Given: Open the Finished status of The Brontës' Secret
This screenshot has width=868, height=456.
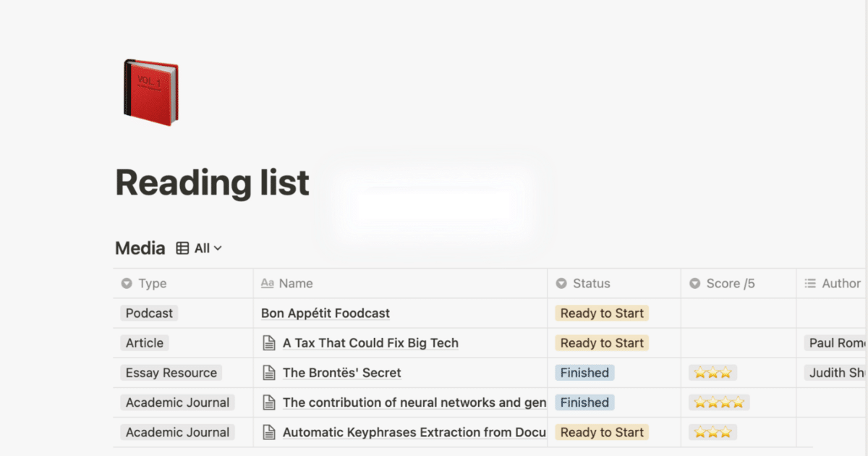Looking at the screenshot, I should 584,373.
